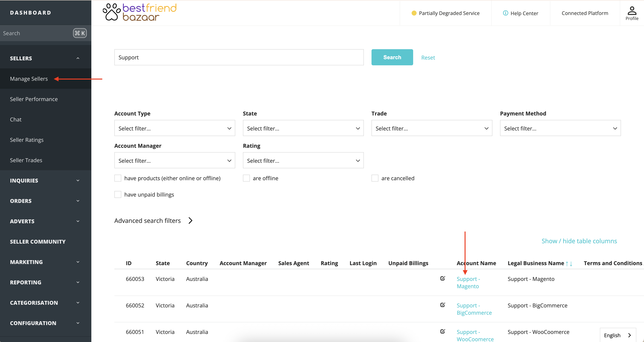Viewport: 644px width, 342px height.
Task: Click the teal Search button
Action: point(392,57)
